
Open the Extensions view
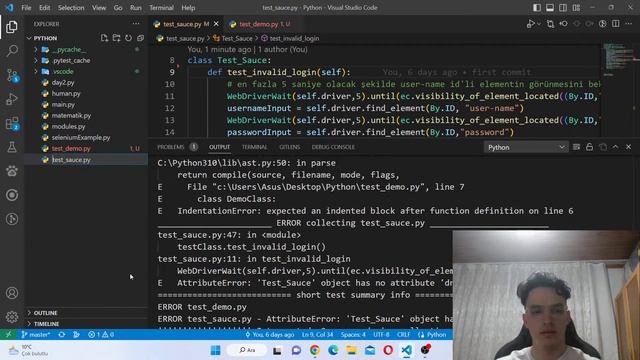tap(12, 123)
